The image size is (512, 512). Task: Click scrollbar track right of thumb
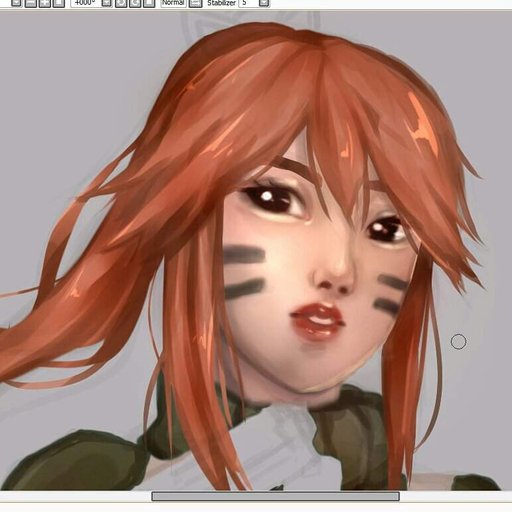pyautogui.click(x=456, y=496)
